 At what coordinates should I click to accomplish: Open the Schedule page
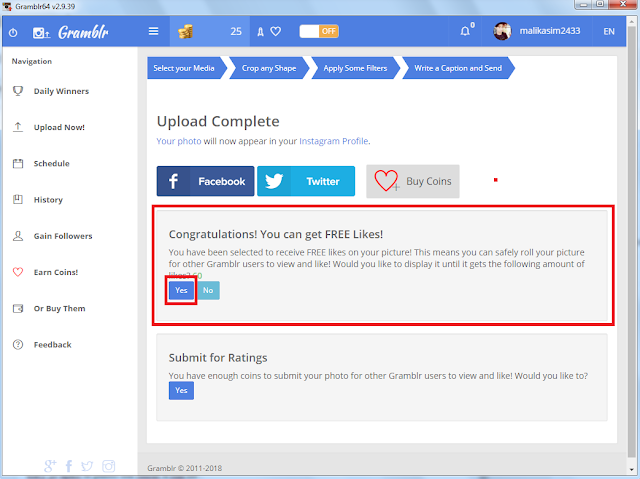pyautogui.click(x=51, y=164)
